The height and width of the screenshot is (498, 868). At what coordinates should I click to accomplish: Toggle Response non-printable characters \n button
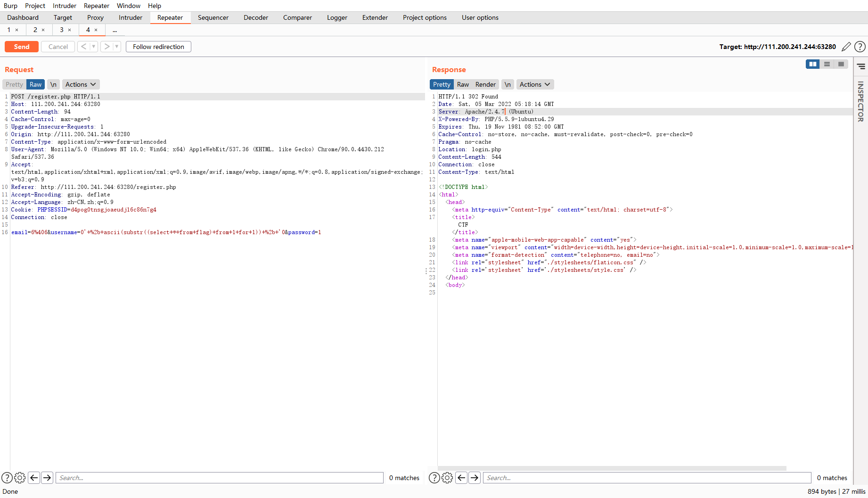(x=508, y=84)
